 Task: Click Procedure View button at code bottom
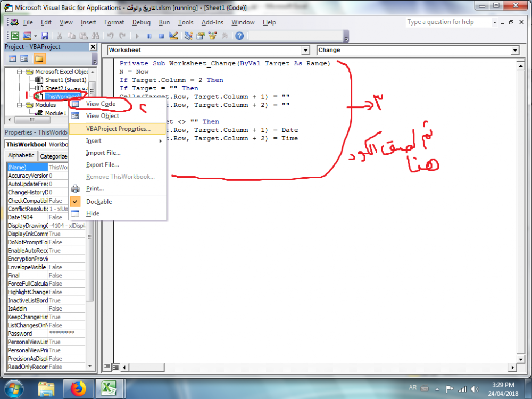[x=107, y=367]
